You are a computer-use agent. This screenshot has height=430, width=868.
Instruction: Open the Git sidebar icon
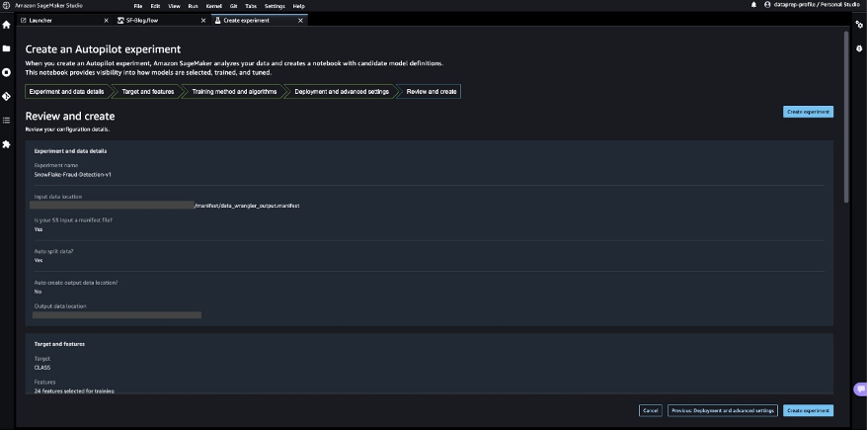click(7, 97)
